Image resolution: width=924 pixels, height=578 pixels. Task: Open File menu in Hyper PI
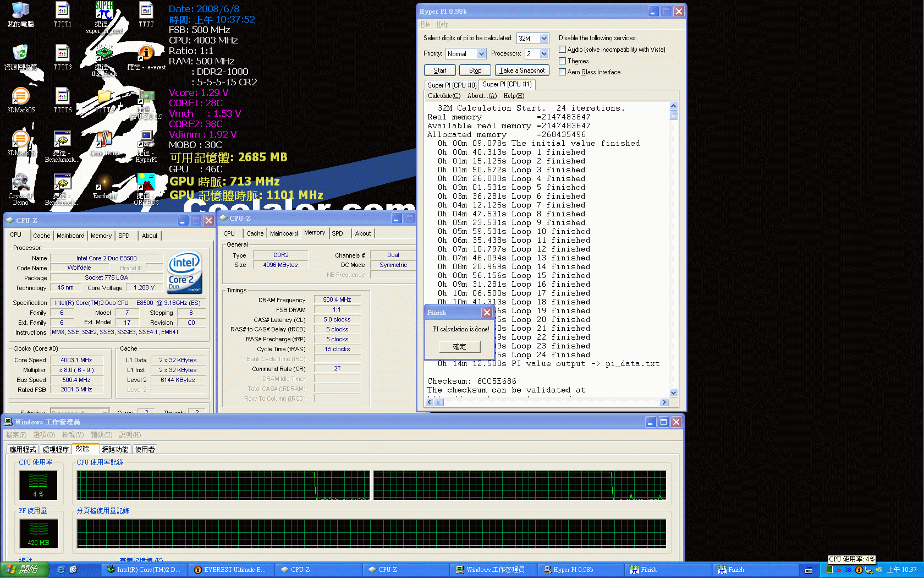pos(425,24)
